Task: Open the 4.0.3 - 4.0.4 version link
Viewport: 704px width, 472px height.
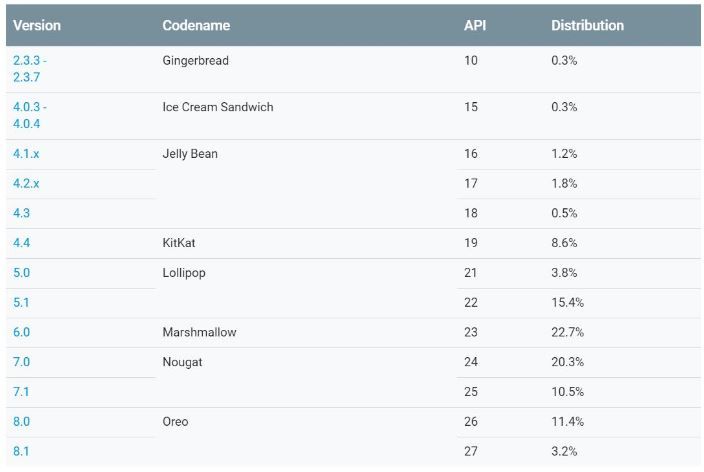Action: click(29, 115)
